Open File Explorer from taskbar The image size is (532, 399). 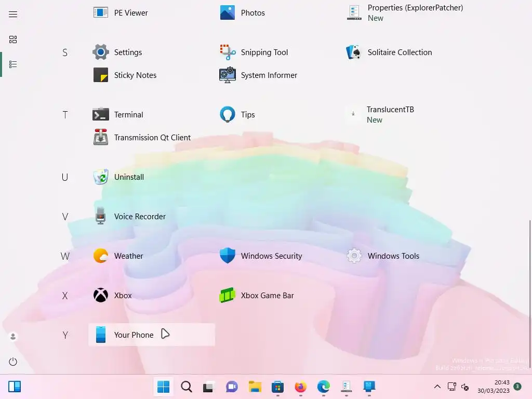(x=255, y=387)
